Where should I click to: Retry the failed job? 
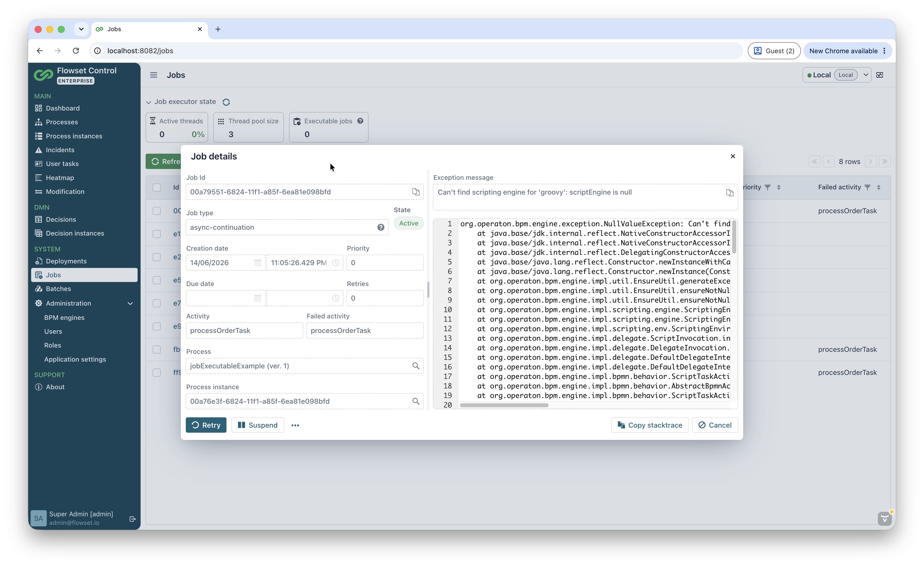(x=206, y=425)
